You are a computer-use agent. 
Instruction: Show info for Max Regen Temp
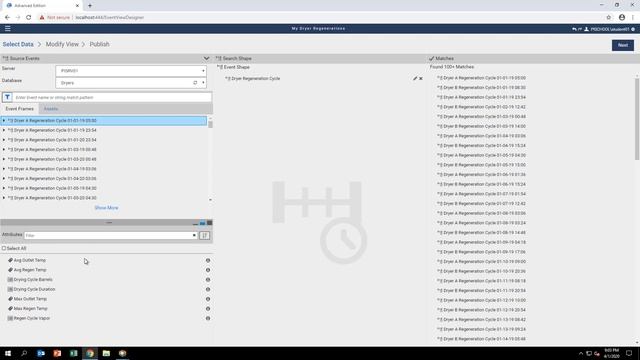point(208,309)
